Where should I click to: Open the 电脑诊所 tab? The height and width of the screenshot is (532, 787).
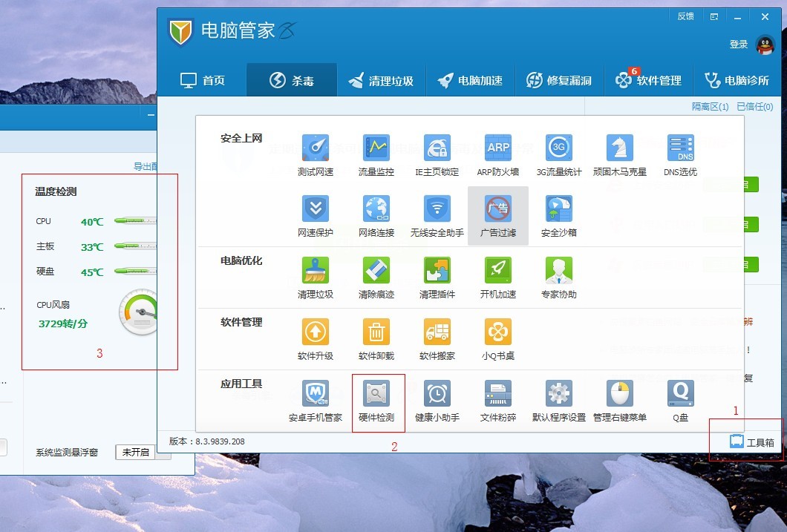click(737, 80)
